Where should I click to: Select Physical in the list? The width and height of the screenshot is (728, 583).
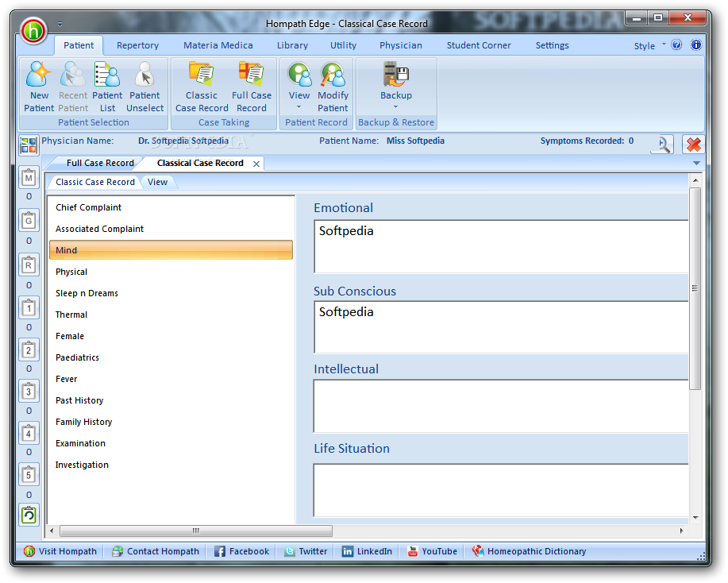click(x=171, y=272)
